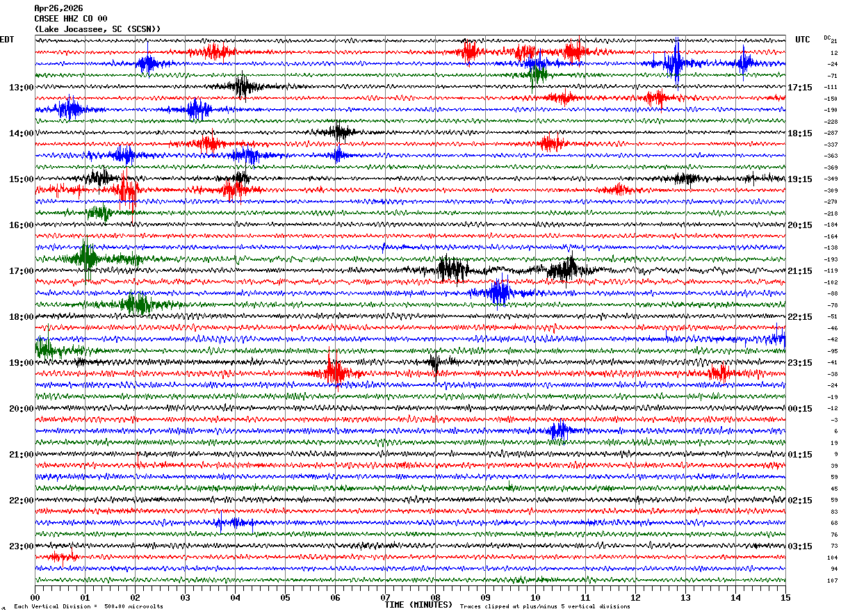Click the "17:15" UTC time label

800,88
